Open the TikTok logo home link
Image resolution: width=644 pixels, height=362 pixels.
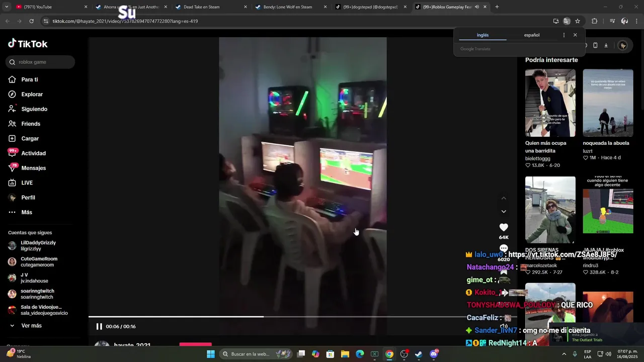tap(28, 44)
